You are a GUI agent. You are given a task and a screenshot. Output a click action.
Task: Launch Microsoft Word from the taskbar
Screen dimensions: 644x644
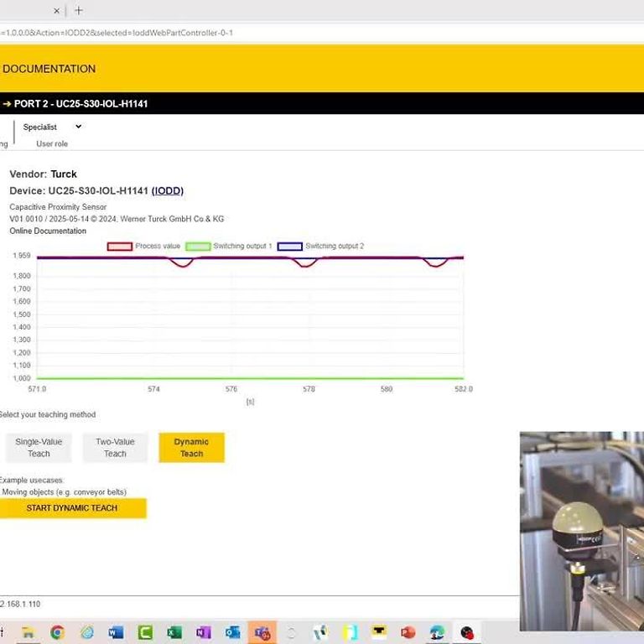116,632
